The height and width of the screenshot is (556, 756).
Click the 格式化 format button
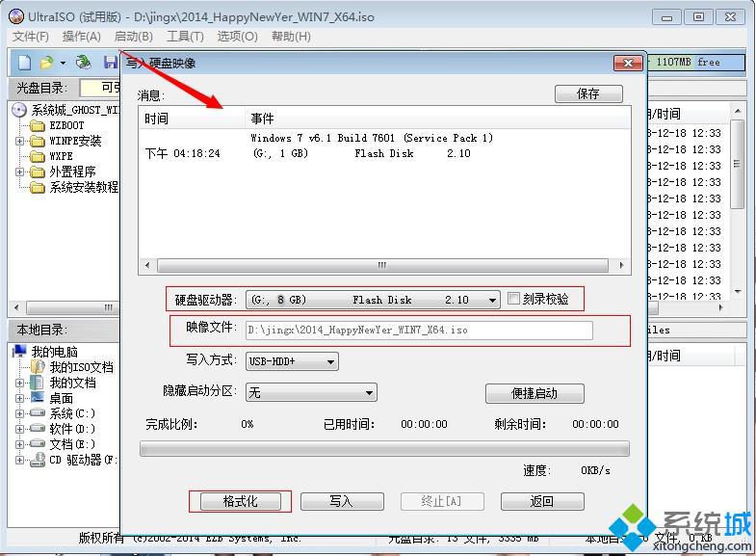click(x=239, y=501)
